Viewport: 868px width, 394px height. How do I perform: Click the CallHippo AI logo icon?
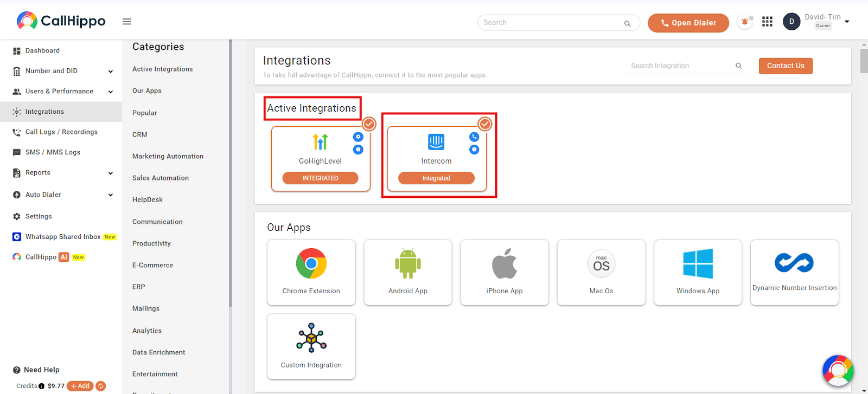(x=17, y=257)
